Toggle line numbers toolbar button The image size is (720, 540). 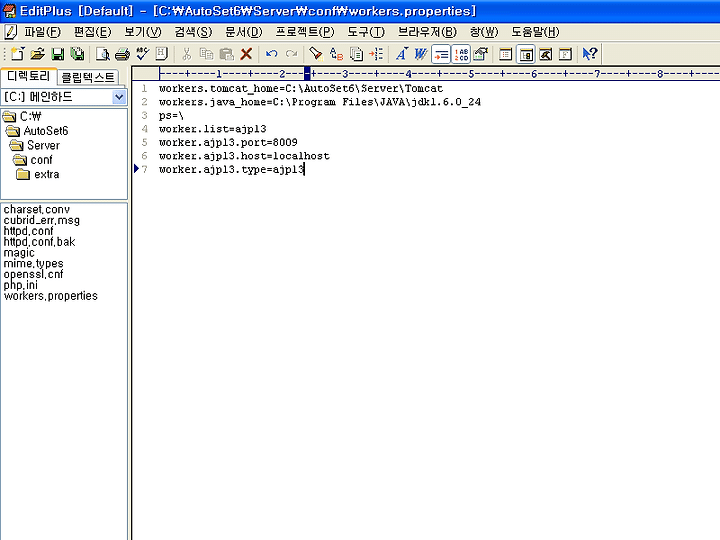(461, 54)
